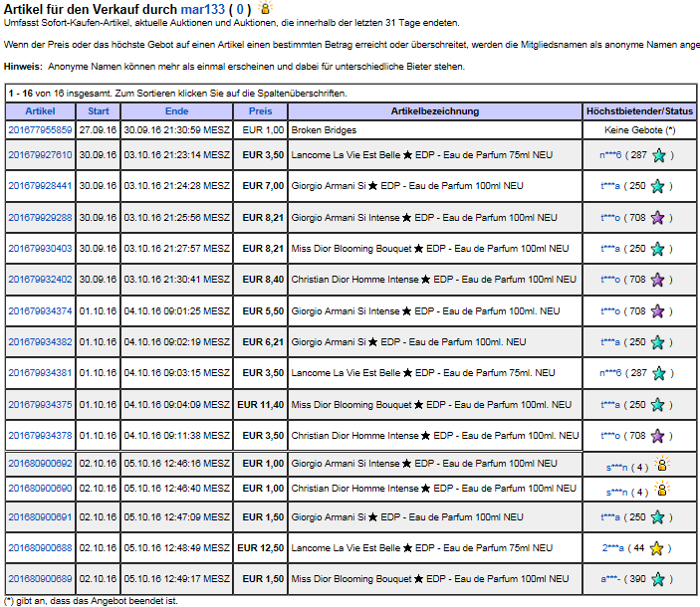This screenshot has height=607, width=700.
Task: Click end time 05.10.16 12:49:17 MESZ
Action: pos(177,578)
